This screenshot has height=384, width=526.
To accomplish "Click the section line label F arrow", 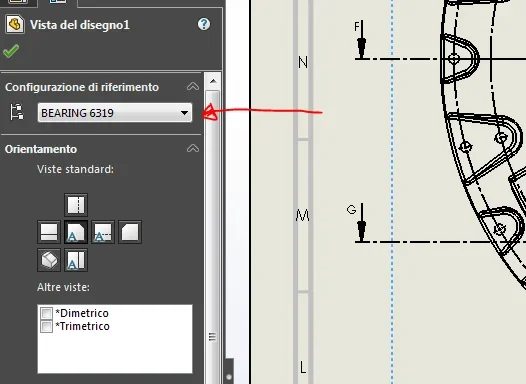I will click(362, 40).
